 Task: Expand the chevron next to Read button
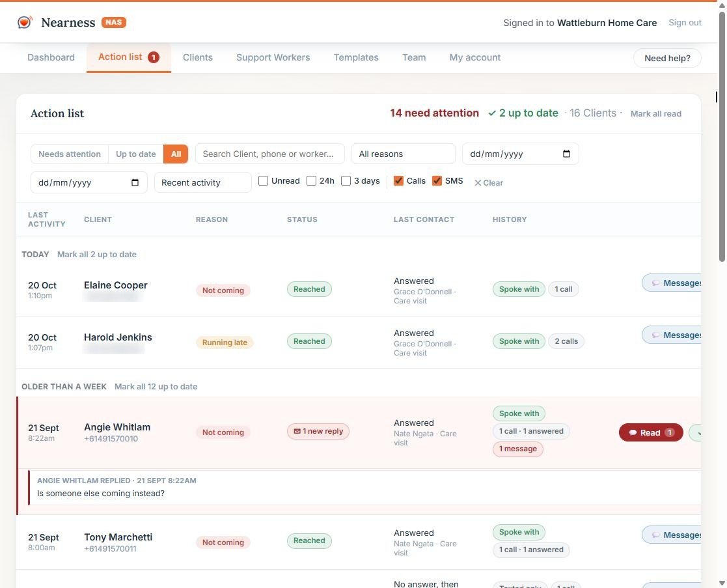(x=695, y=432)
